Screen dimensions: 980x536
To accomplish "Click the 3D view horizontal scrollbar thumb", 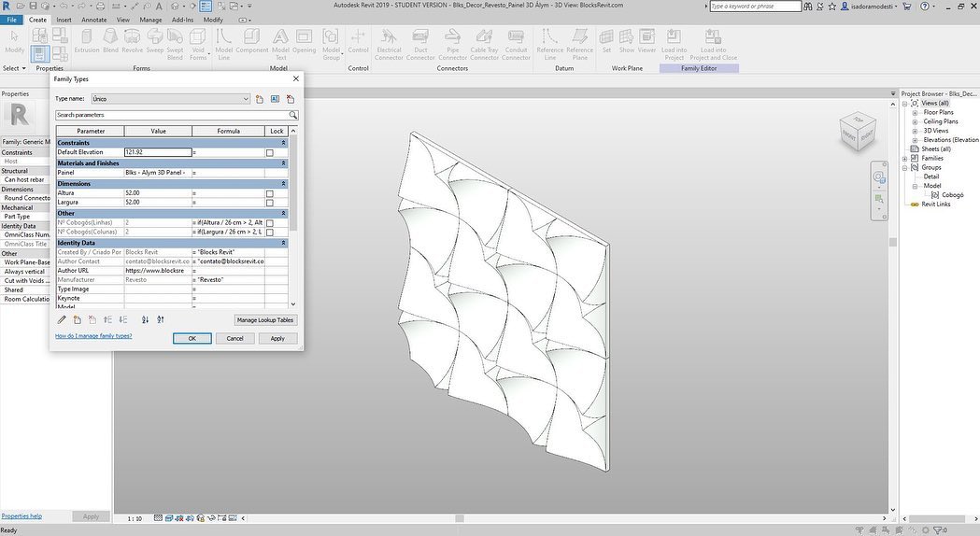I will coord(460,518).
